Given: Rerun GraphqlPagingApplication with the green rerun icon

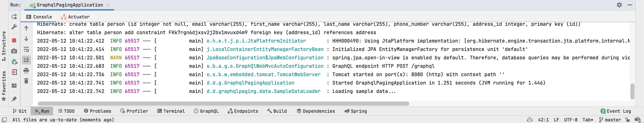Looking at the screenshot, I should coord(14,17).
